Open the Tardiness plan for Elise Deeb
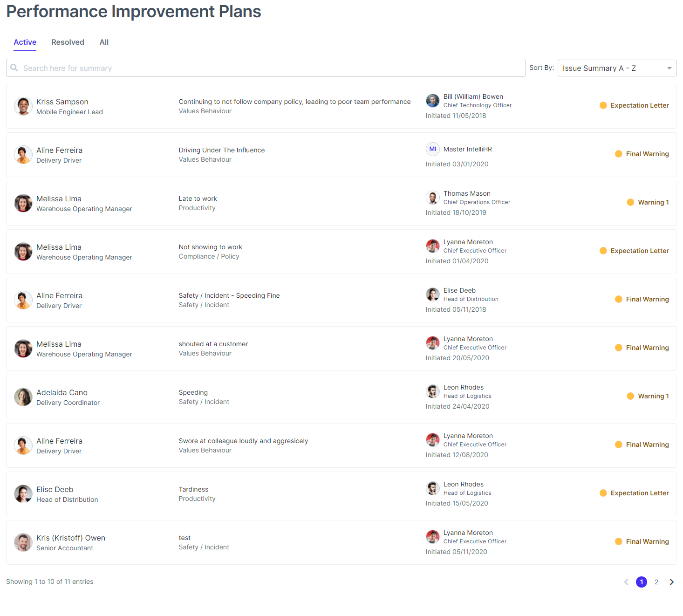The height and width of the screenshot is (616, 683). pos(193,489)
